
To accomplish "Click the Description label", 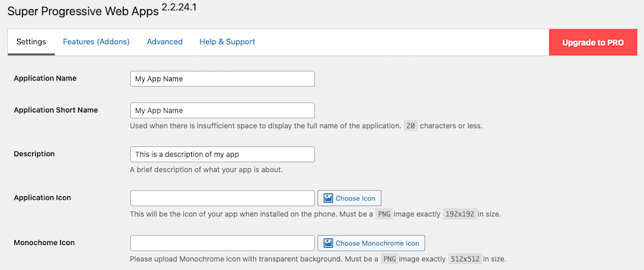I will point(34,154).
